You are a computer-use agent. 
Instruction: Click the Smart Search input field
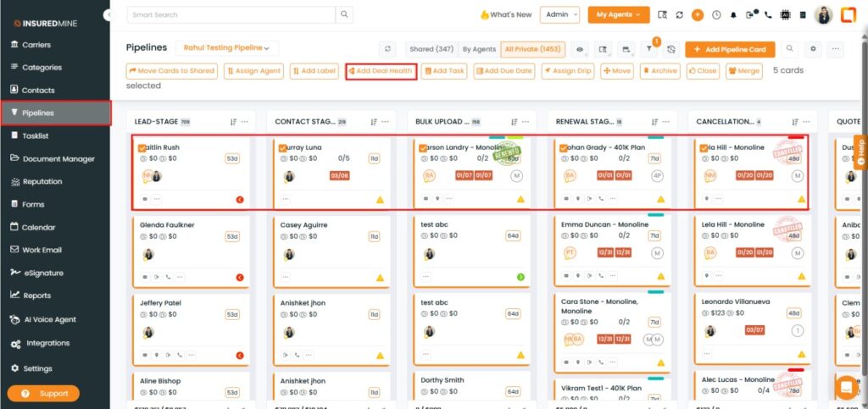click(231, 14)
